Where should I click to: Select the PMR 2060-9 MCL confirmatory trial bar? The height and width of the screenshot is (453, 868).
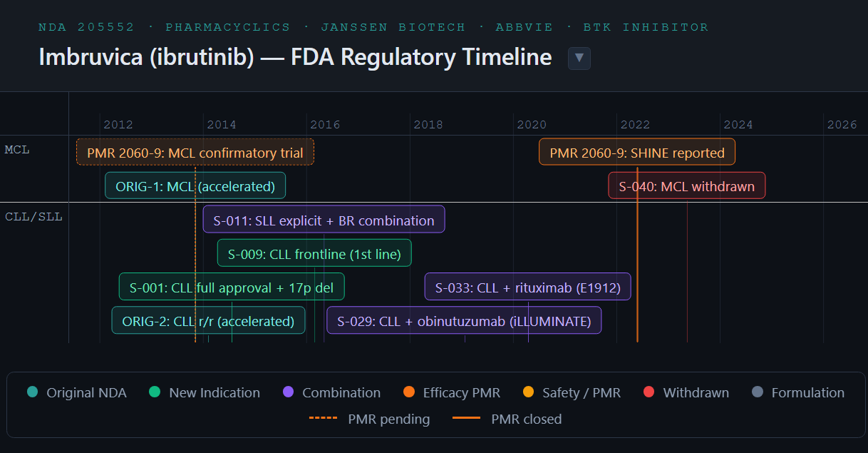click(195, 153)
